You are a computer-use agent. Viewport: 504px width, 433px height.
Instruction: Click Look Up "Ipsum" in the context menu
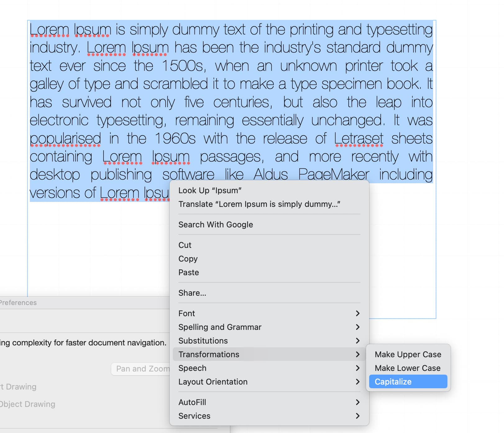point(269,190)
